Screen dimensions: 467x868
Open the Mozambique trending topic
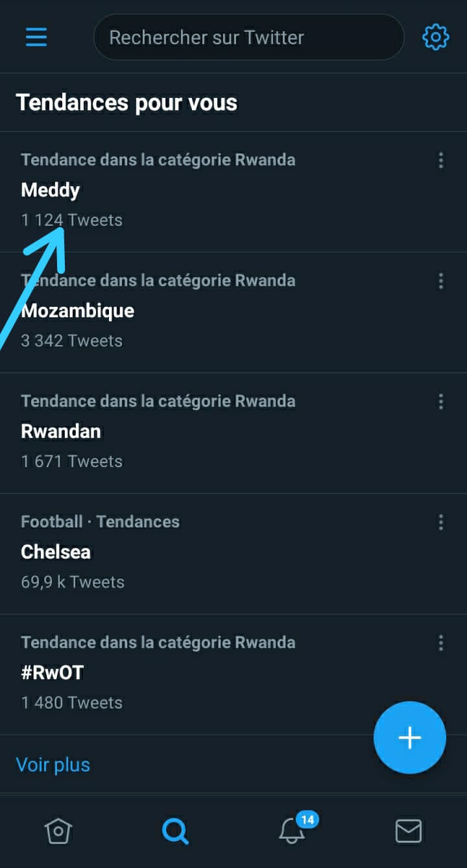coord(78,311)
